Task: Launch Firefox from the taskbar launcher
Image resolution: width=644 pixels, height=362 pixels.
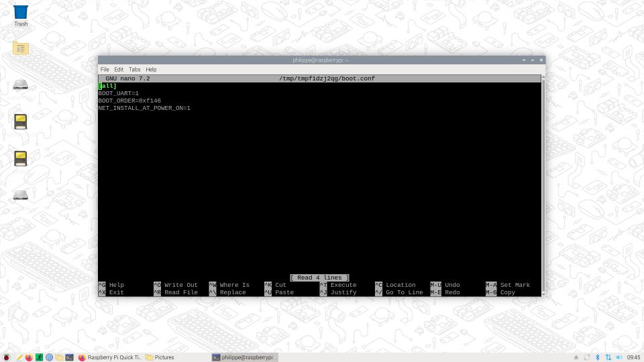Action: click(29, 357)
